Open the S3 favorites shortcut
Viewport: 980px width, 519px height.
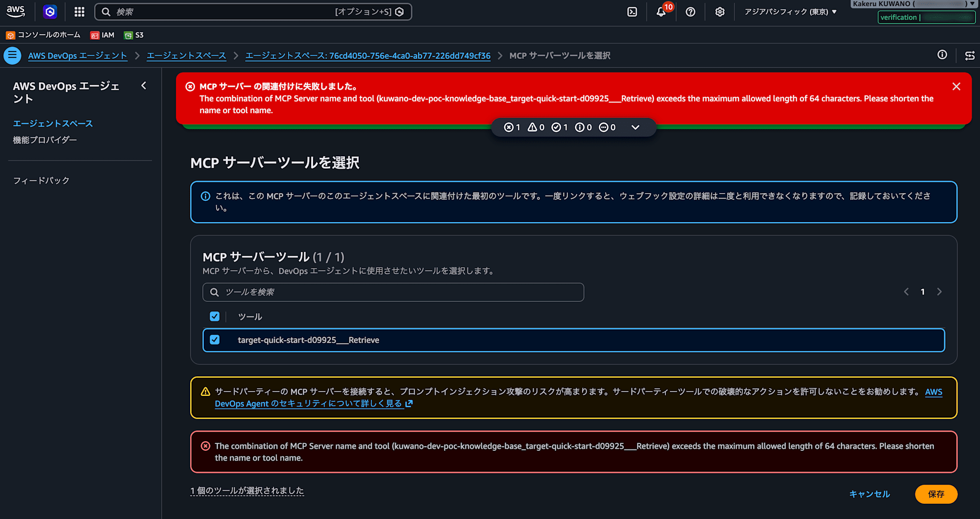(134, 35)
